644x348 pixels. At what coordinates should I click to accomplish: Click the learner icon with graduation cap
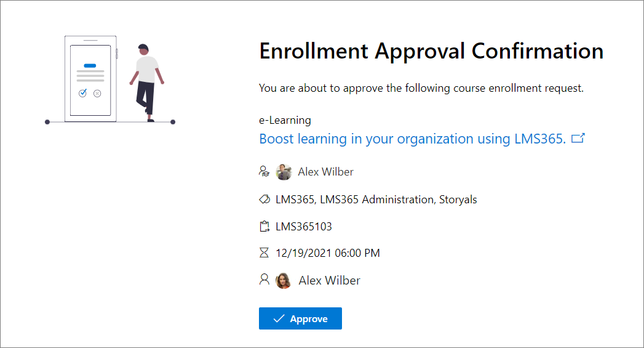264,172
